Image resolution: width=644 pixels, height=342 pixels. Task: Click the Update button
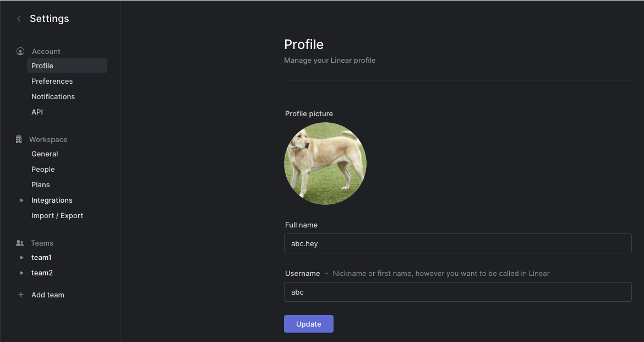pos(308,324)
